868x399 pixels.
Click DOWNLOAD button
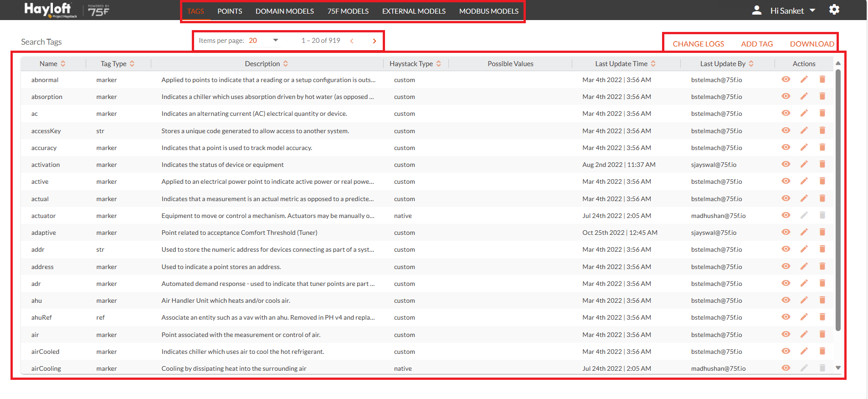click(x=812, y=44)
